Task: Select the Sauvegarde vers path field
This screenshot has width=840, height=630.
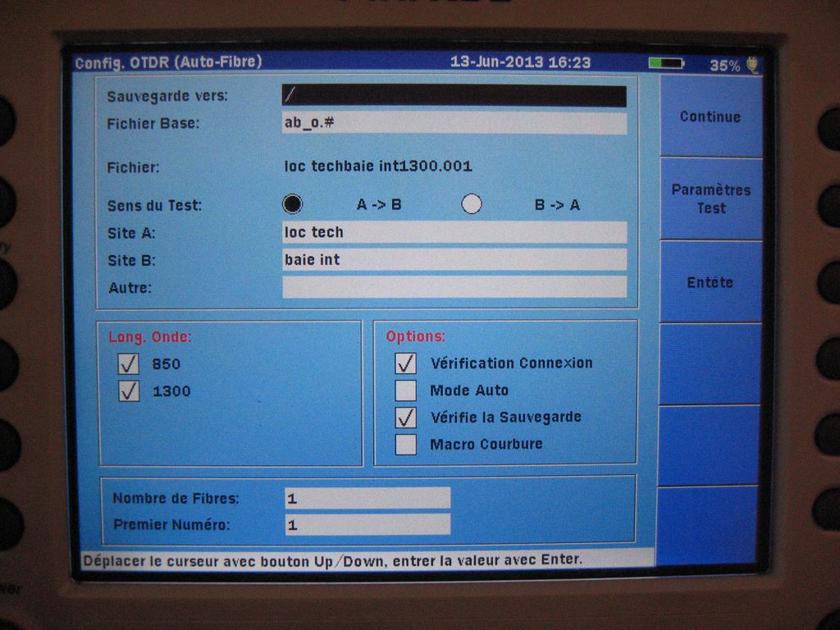Action: tap(454, 95)
